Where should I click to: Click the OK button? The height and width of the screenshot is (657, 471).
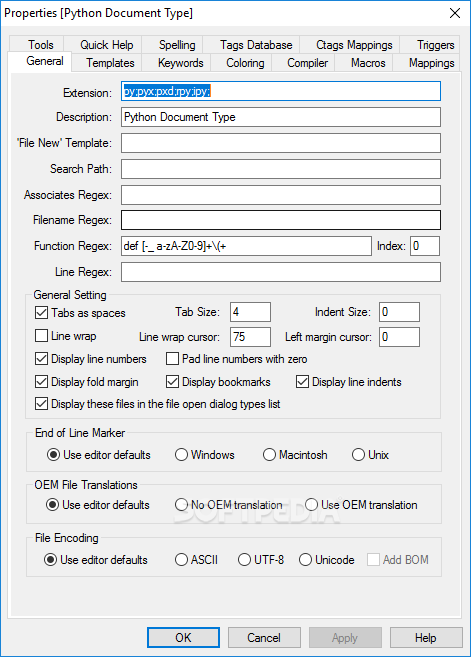pyautogui.click(x=183, y=637)
